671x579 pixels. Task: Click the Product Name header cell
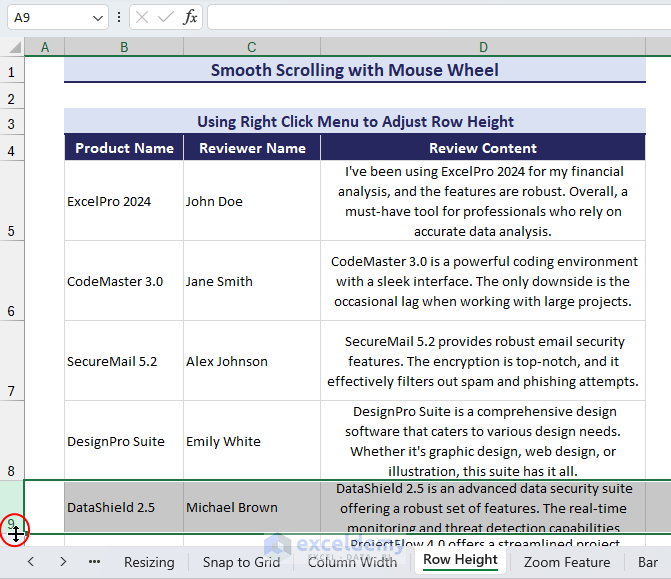tap(124, 148)
